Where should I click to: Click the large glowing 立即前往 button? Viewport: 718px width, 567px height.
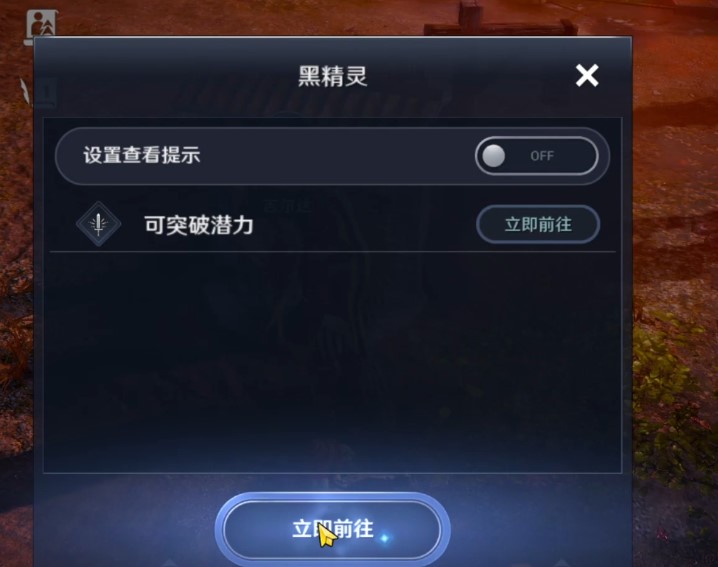(x=332, y=529)
